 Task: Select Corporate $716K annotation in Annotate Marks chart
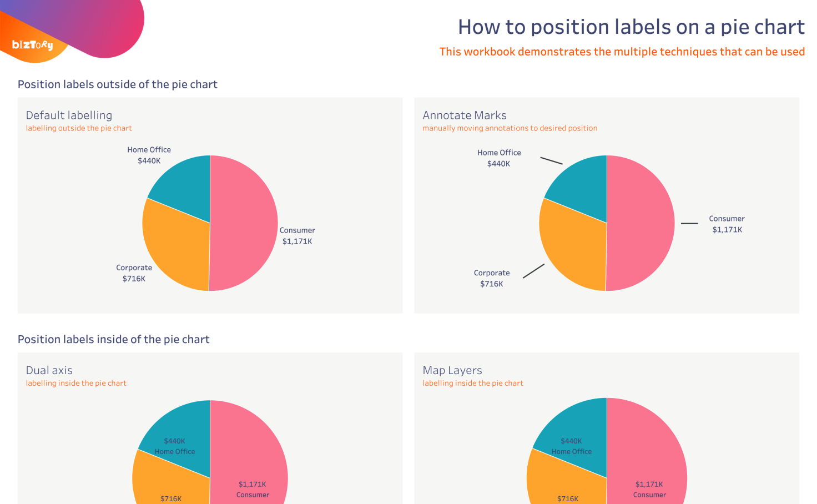coord(492,279)
